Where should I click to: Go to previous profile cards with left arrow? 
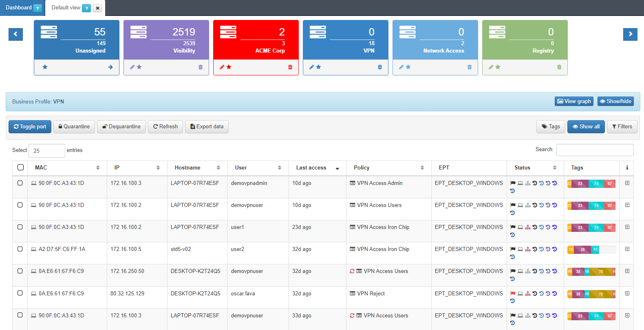point(15,34)
